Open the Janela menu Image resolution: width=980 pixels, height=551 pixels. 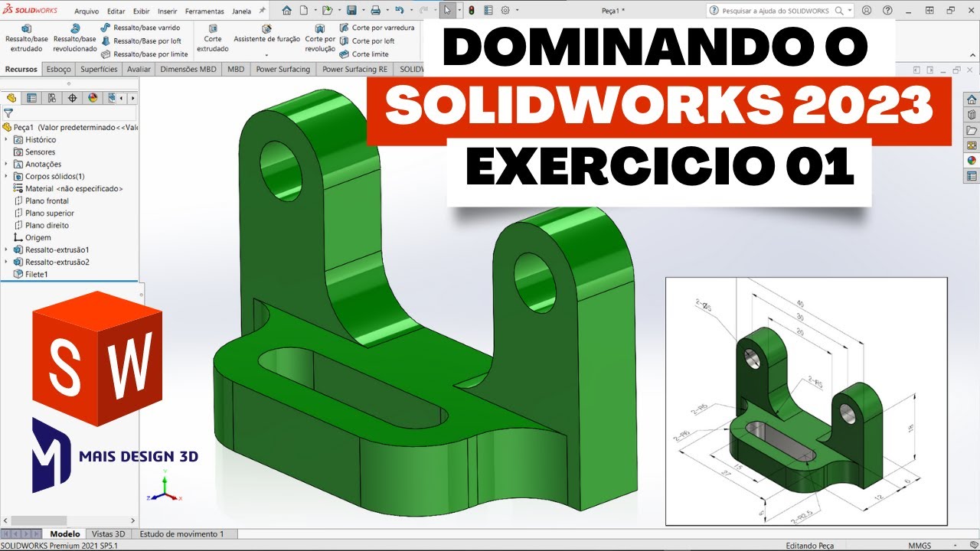241,11
